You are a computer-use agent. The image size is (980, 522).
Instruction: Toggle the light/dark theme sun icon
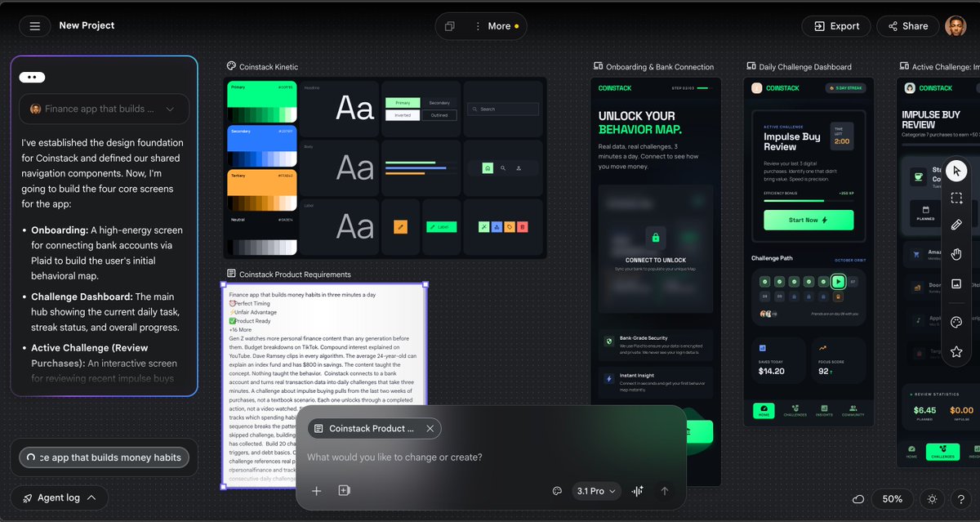coord(933,499)
